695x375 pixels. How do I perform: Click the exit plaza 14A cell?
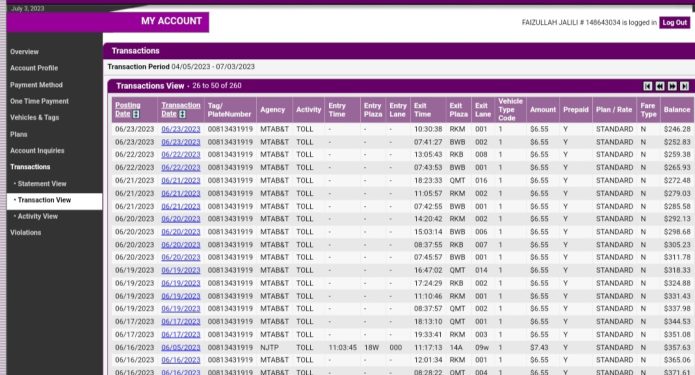click(x=456, y=348)
